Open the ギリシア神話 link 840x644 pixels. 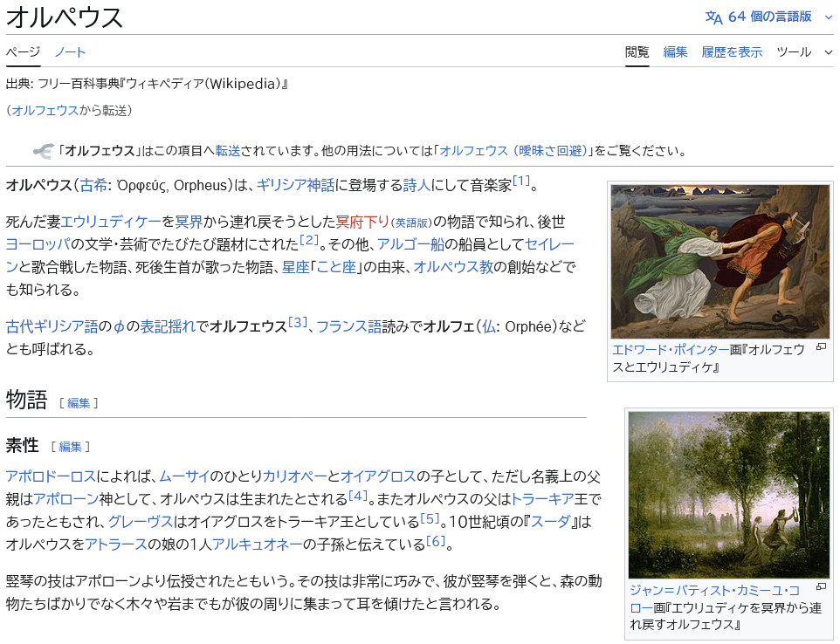pos(295,185)
